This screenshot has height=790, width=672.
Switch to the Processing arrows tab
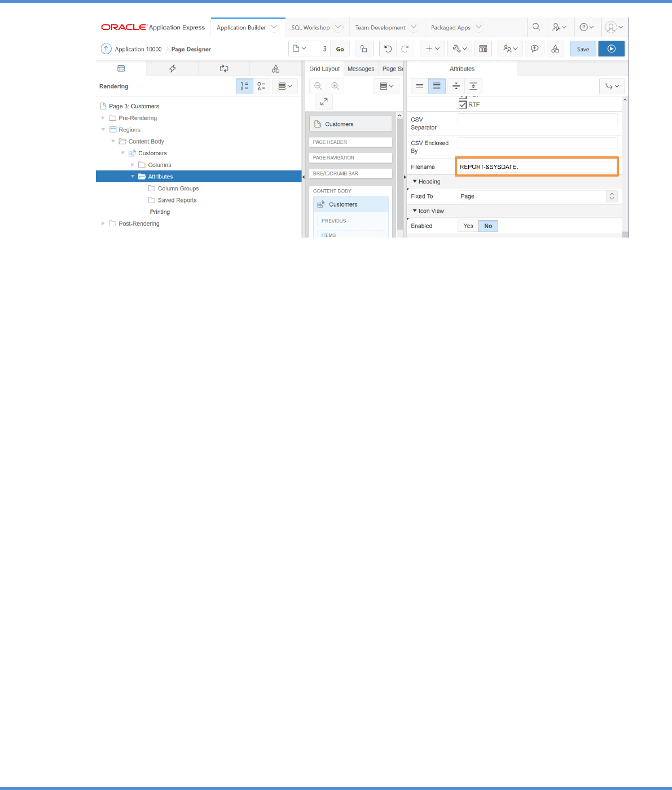224,68
